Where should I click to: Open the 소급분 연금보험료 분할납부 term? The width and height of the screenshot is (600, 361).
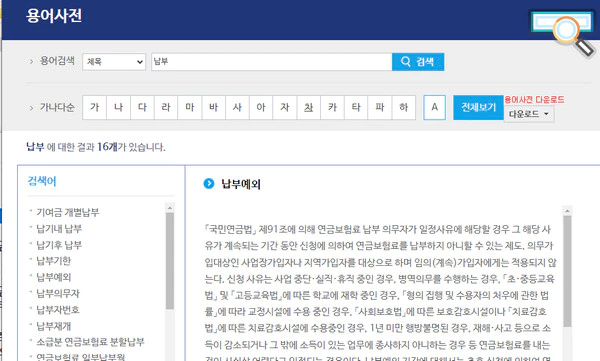(90, 342)
